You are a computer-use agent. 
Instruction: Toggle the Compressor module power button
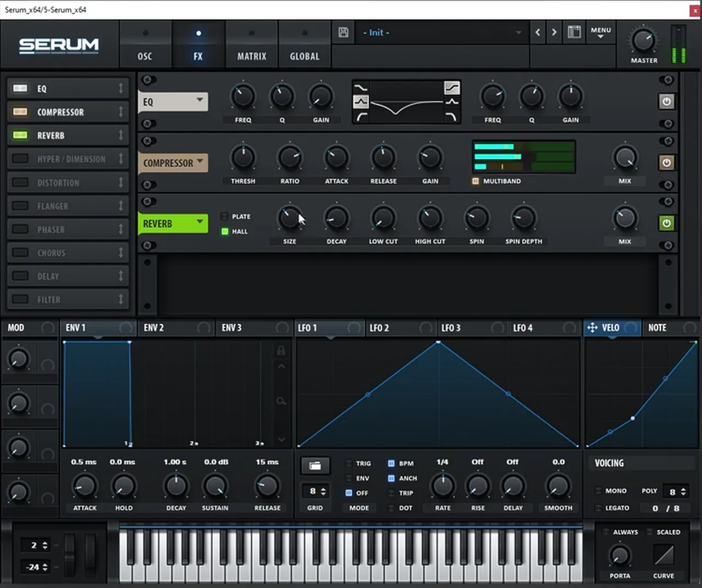(x=666, y=162)
